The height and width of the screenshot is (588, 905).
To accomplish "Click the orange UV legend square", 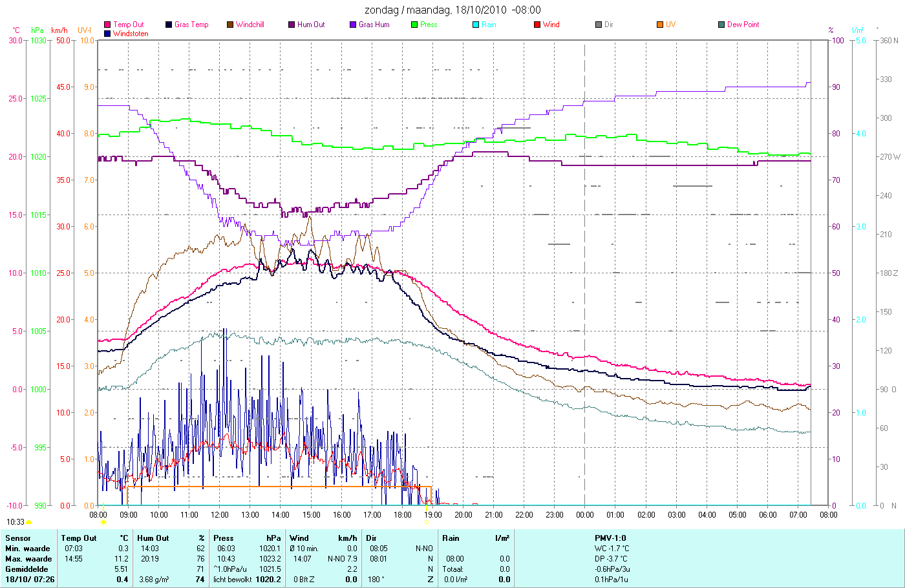I will tap(660, 25).
